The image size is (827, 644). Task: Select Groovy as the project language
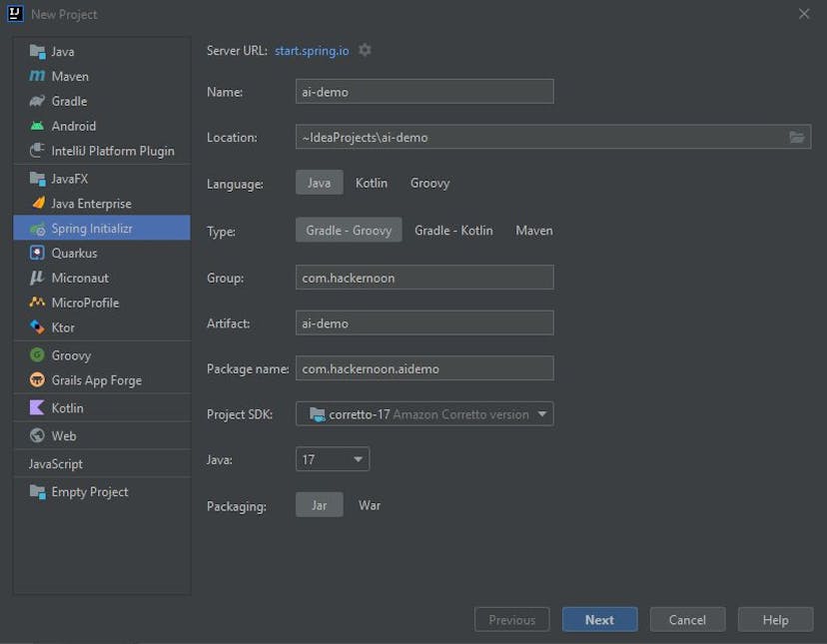coord(429,183)
